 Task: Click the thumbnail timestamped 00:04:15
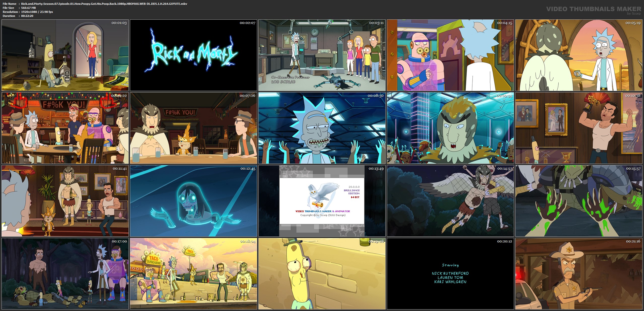tap(450, 55)
